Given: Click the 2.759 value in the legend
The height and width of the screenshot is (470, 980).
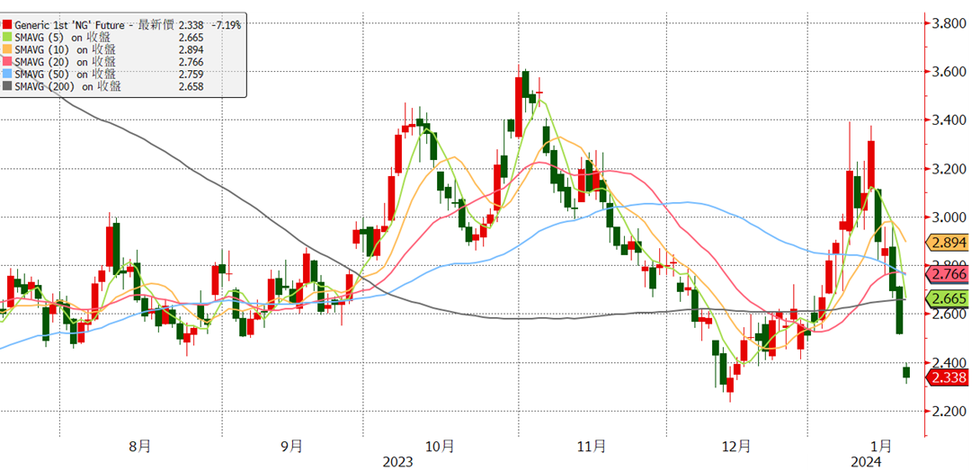Looking at the screenshot, I should point(190,74).
